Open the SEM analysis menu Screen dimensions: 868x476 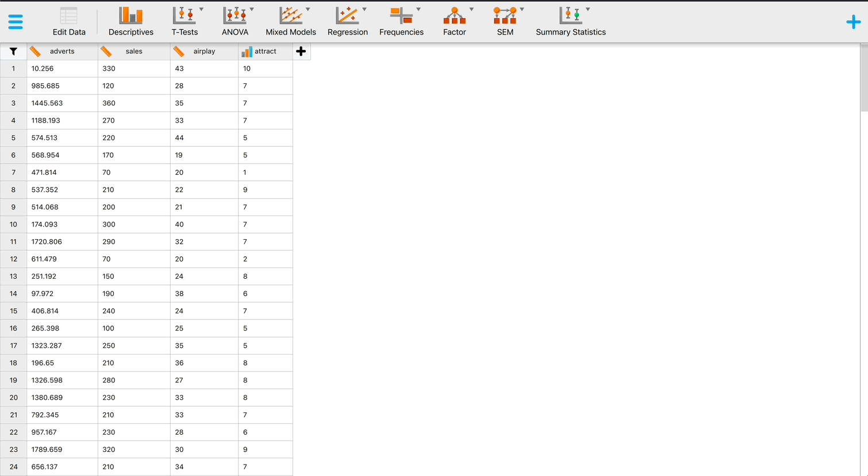[x=505, y=22]
